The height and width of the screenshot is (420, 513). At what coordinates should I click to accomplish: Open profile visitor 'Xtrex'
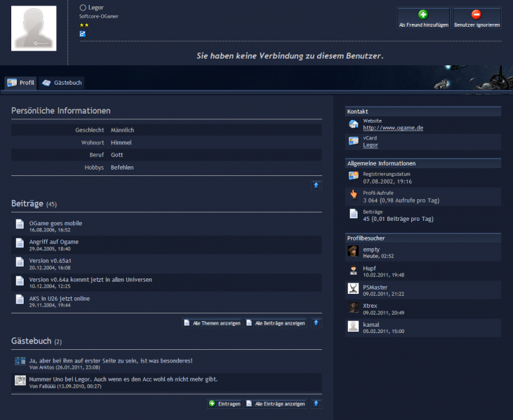pyautogui.click(x=370, y=306)
